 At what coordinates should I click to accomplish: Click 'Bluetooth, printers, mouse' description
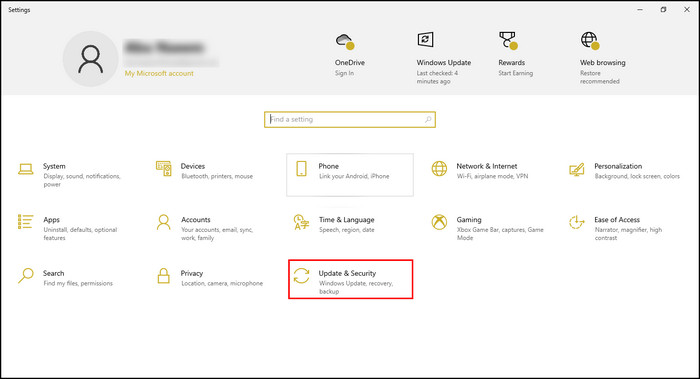[x=217, y=176]
